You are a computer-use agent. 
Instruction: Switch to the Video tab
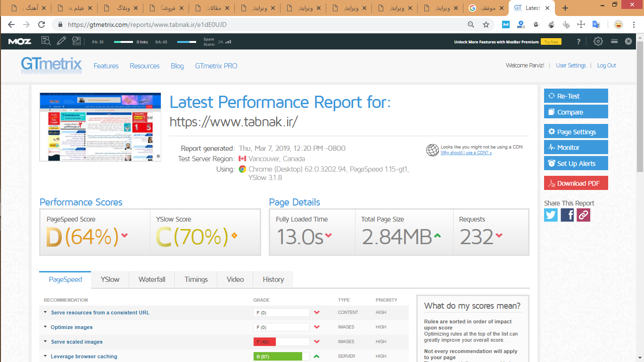pos(235,279)
